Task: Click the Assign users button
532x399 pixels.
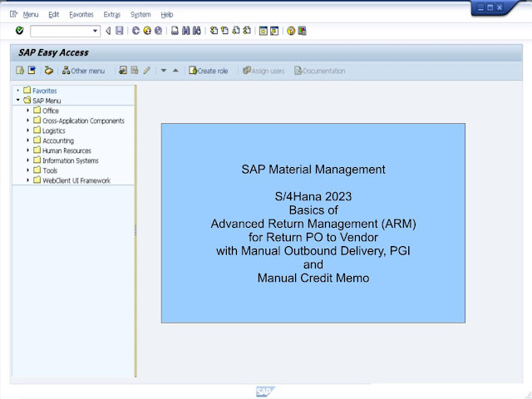Action: coord(264,71)
